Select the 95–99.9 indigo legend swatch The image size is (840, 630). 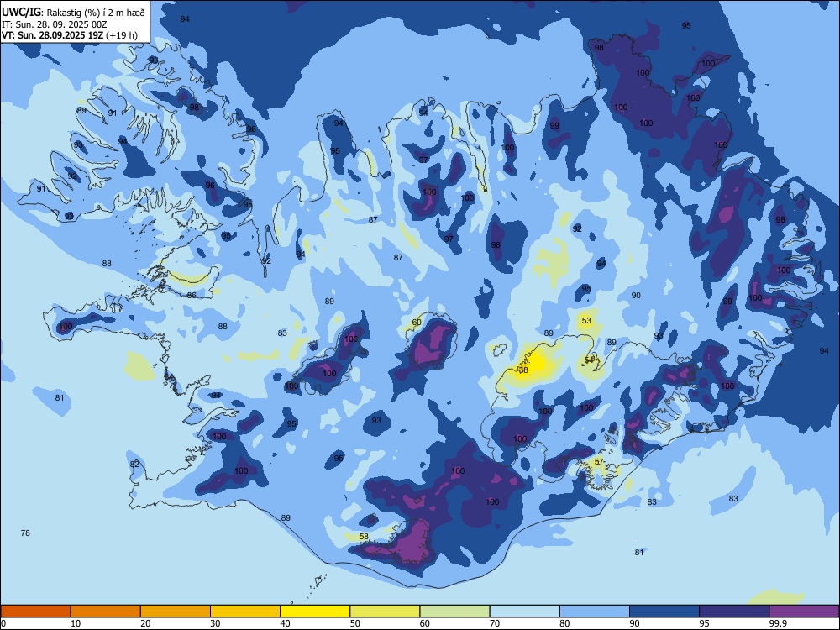pyautogui.click(x=734, y=612)
